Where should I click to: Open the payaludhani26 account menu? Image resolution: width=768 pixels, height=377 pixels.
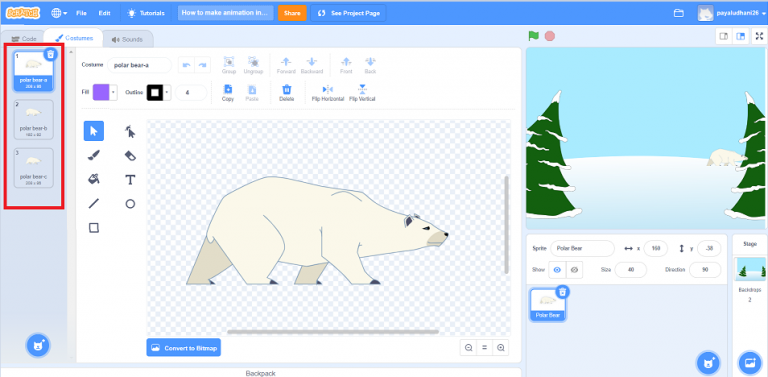(732, 13)
